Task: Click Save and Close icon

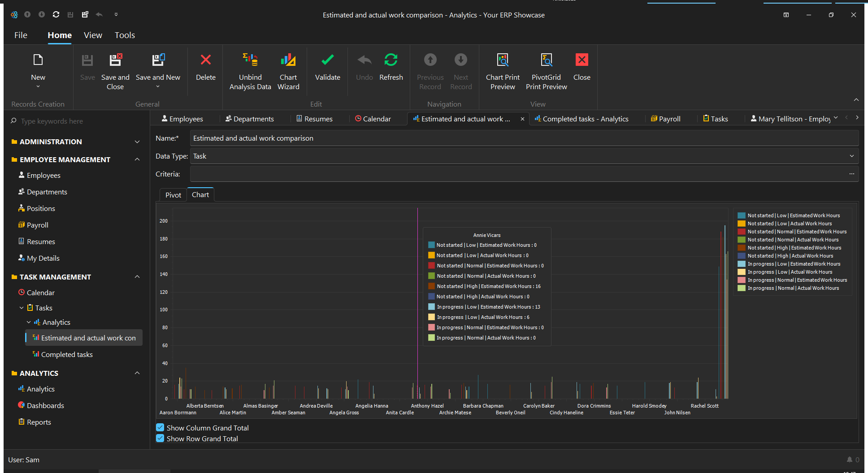Action: (x=115, y=60)
